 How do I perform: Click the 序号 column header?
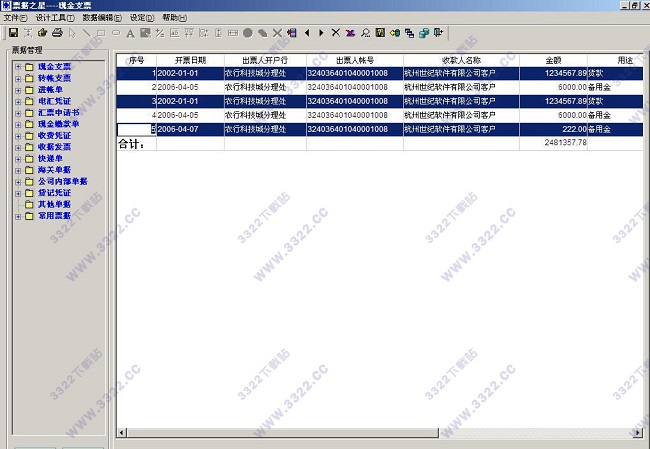coord(136,61)
